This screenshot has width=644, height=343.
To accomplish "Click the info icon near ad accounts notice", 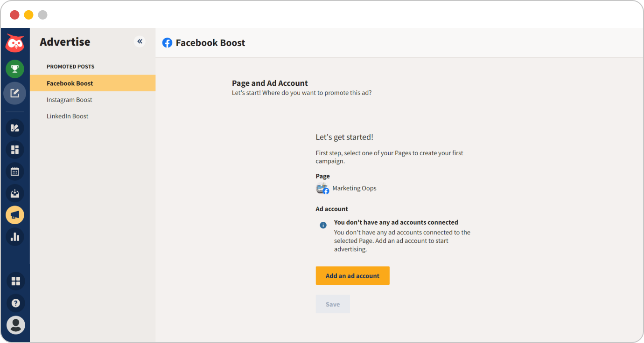I will coord(323,225).
